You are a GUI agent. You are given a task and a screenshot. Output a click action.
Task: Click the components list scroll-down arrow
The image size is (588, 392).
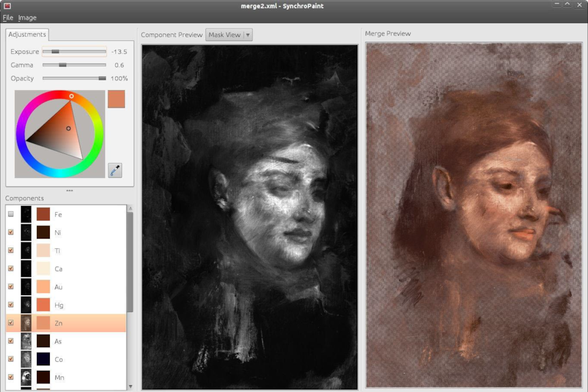click(130, 387)
